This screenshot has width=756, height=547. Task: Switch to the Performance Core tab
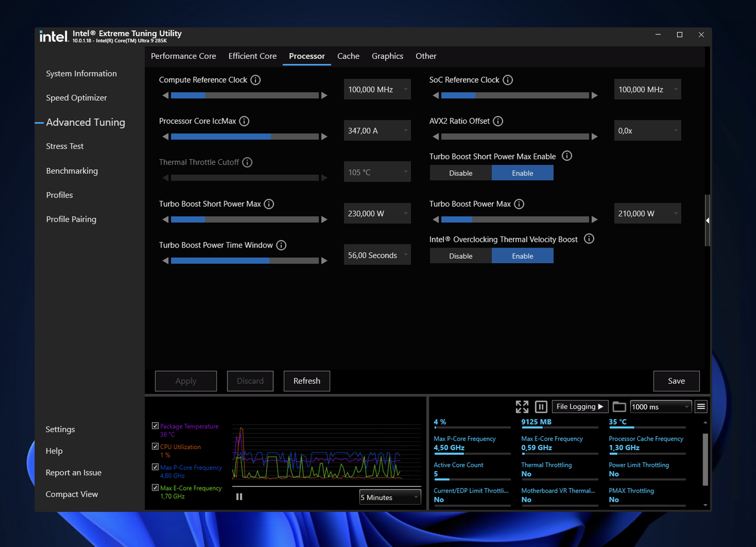183,56
